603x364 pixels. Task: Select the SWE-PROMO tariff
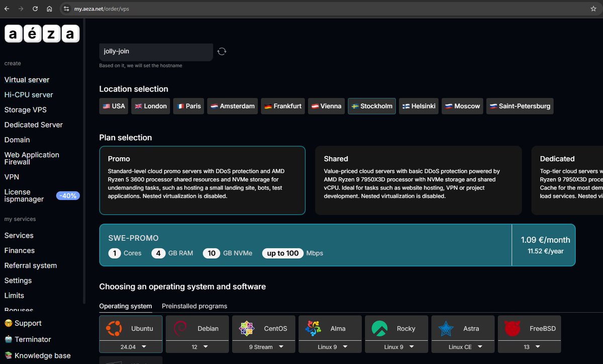(337, 245)
